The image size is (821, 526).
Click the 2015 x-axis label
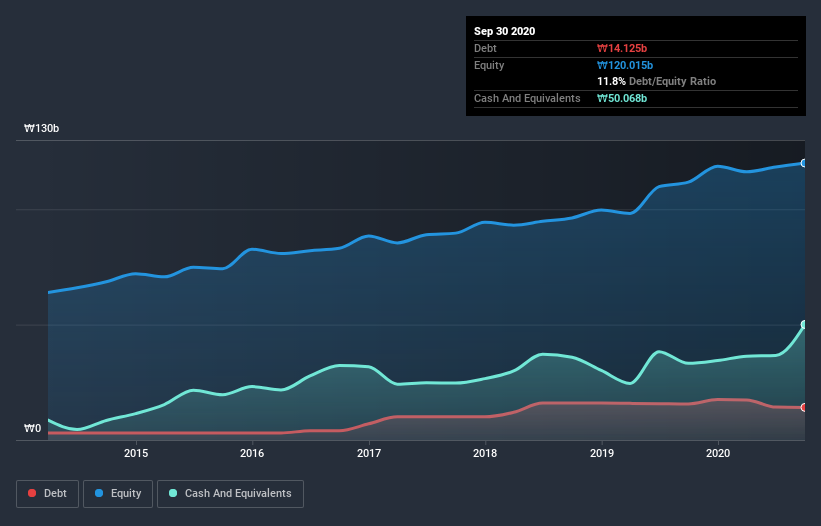(x=136, y=453)
